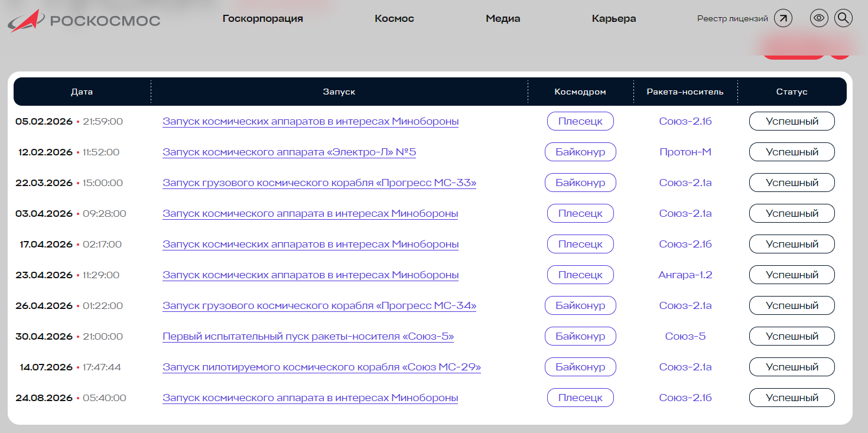
Task: Click the Успешный status in the 05.02.2026 row
Action: click(x=792, y=121)
